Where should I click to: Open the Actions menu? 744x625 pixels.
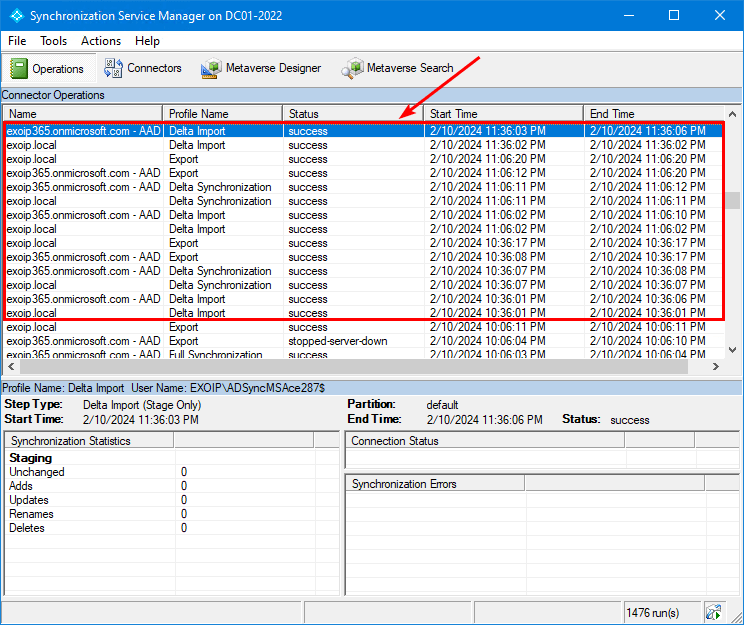point(101,41)
